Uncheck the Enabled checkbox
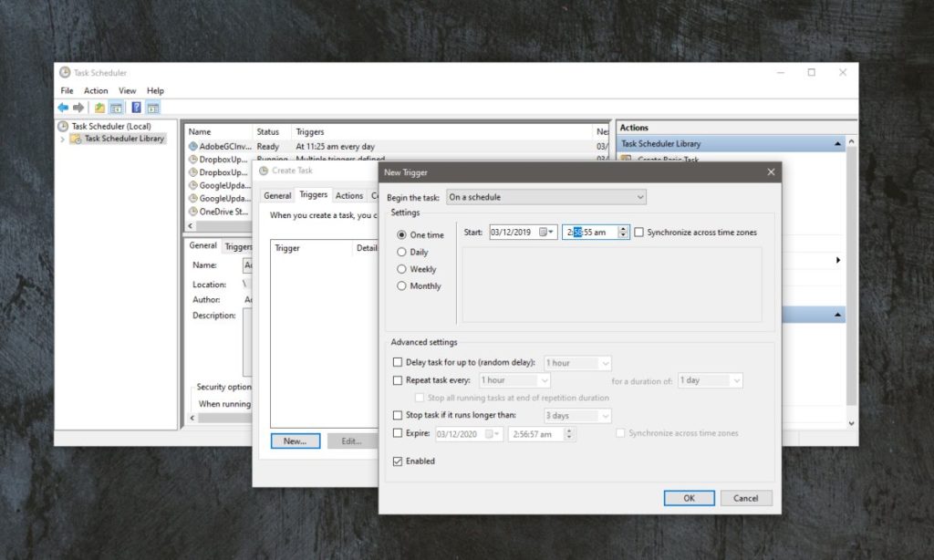 click(x=397, y=461)
